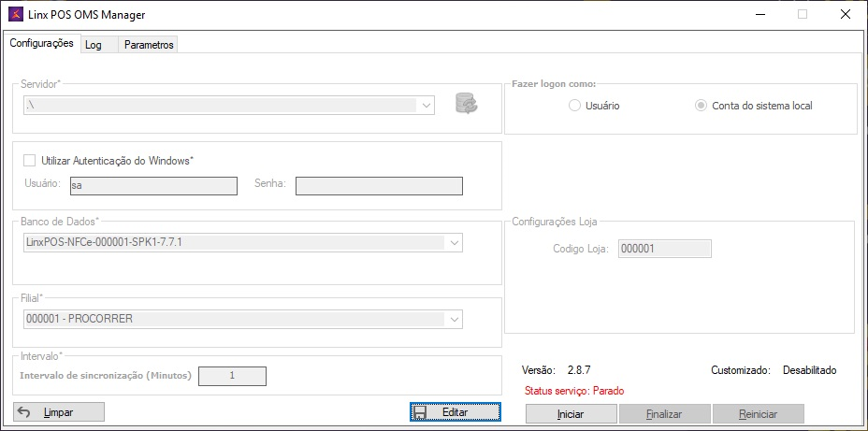
Task: Select the Configurações tab
Action: (x=41, y=43)
